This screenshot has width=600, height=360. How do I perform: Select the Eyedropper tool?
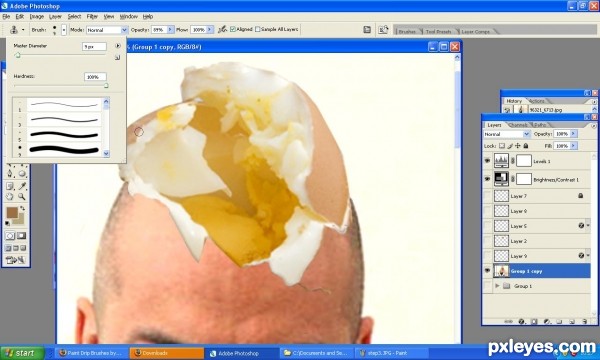pyautogui.click(x=22, y=186)
